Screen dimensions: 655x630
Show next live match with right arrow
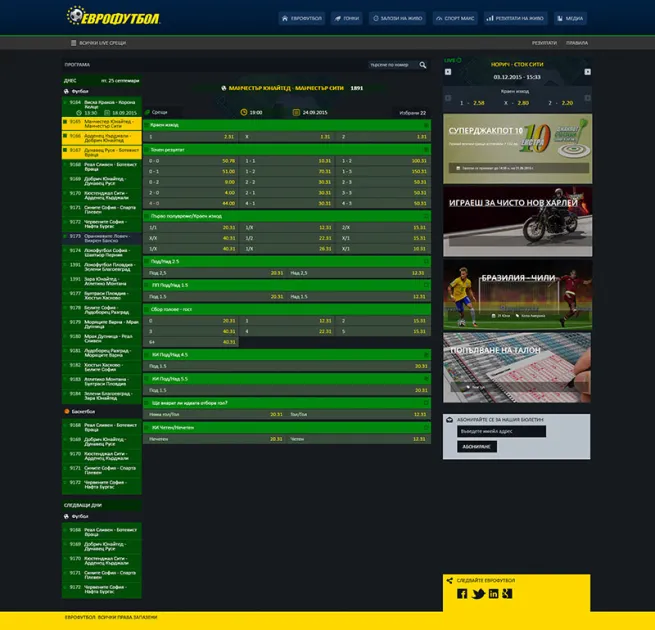(x=587, y=72)
